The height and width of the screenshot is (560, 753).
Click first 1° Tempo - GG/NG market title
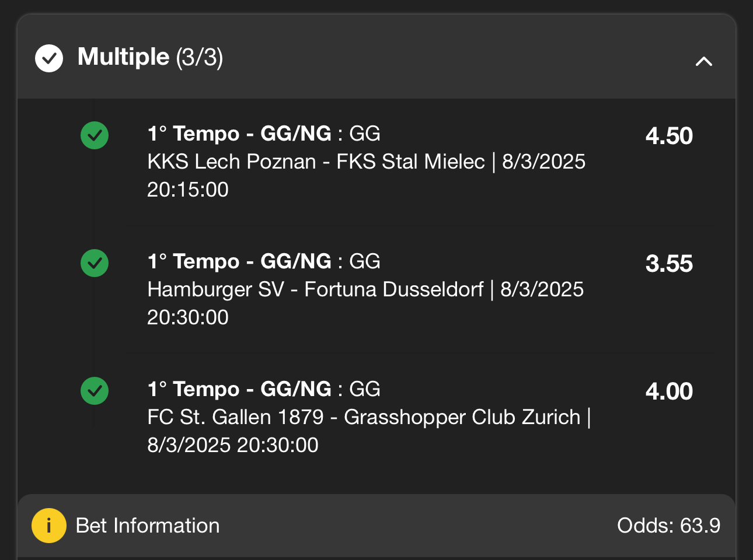click(x=239, y=134)
